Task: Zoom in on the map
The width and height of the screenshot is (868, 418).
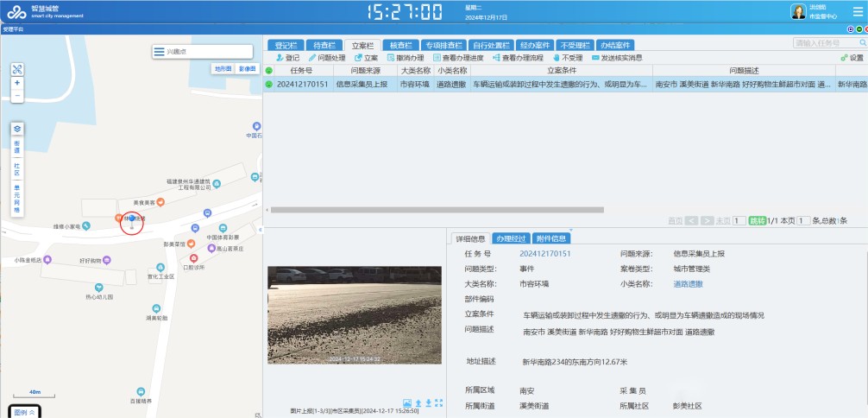Action: click(17, 83)
